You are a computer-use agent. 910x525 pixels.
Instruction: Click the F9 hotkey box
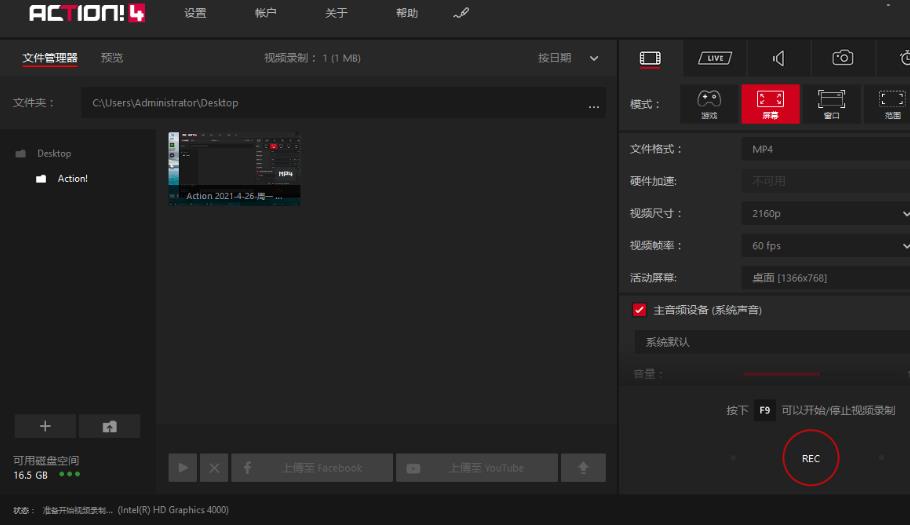pos(764,410)
